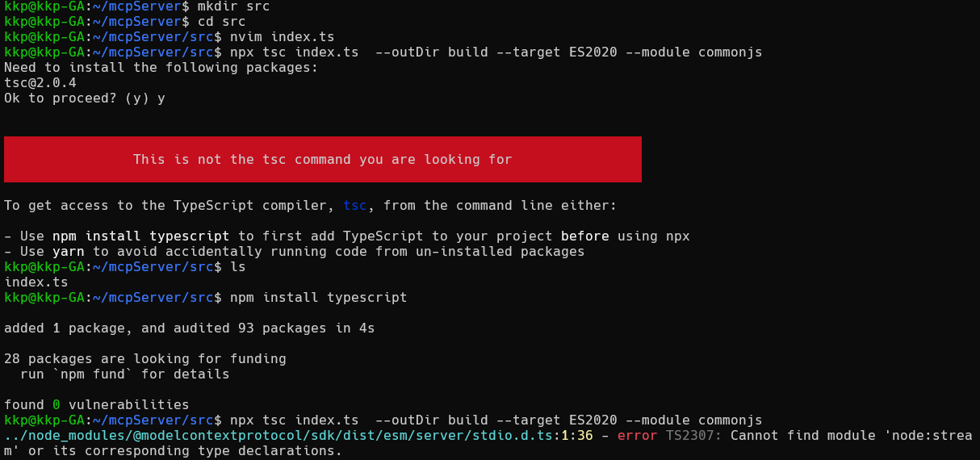
Task: Click the index.ts output below ls
Action: 36,282
